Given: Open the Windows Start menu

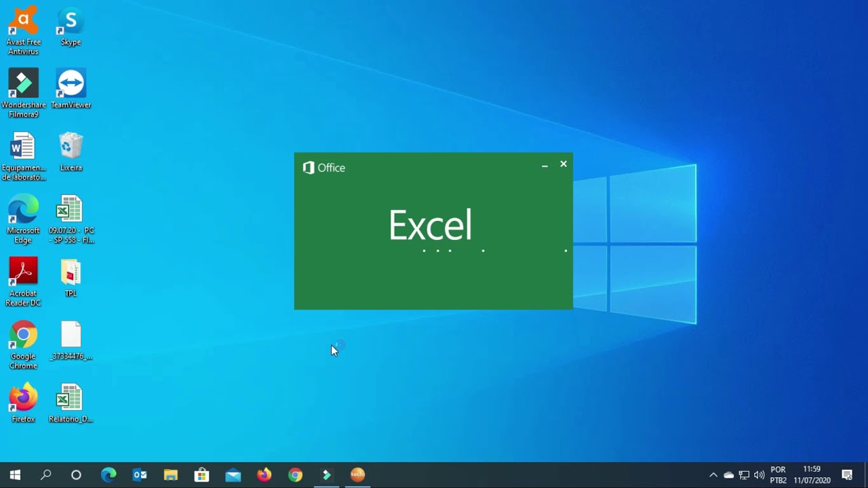Looking at the screenshot, I should tap(15, 475).
